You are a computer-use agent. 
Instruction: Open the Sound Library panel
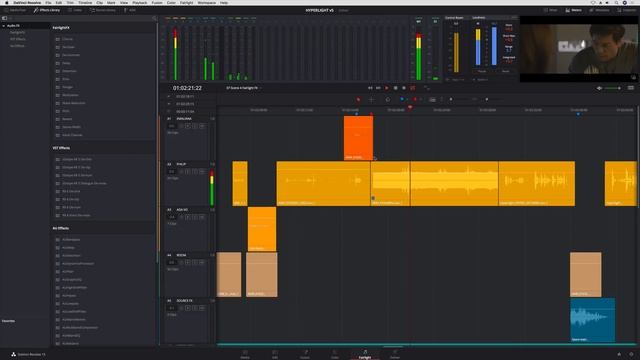pos(102,10)
